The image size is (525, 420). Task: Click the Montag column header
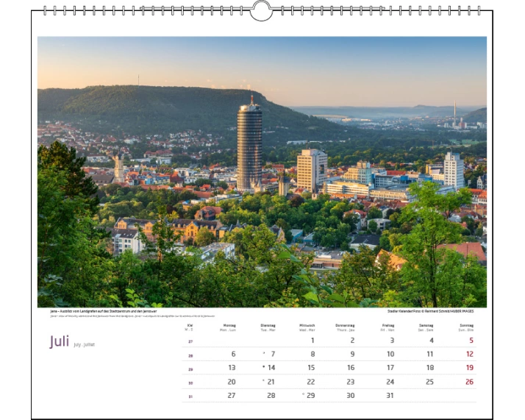229,327
